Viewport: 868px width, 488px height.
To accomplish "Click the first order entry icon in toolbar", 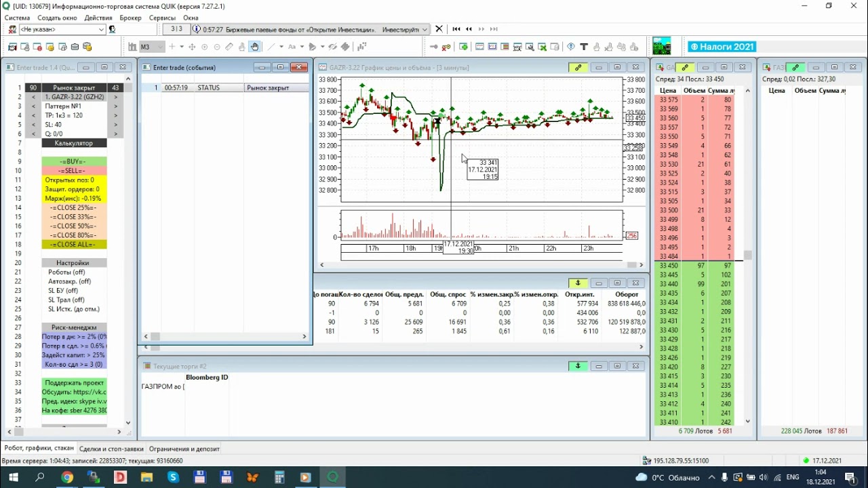I will 12,47.
